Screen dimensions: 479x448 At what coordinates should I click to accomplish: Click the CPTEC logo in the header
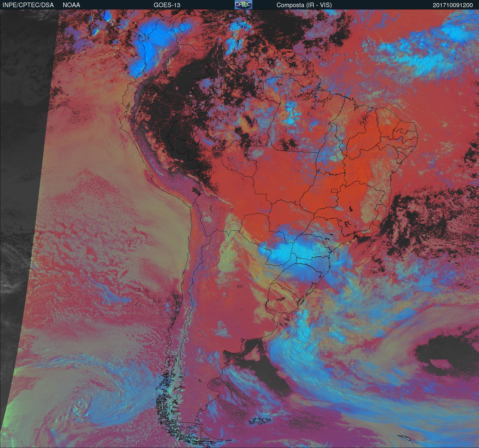click(243, 5)
